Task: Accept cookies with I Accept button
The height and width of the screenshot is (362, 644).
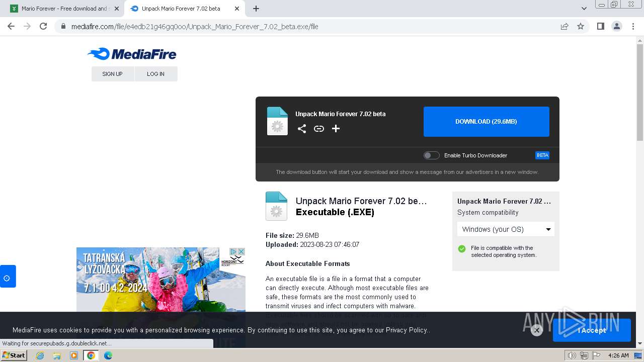Action: click(592, 330)
